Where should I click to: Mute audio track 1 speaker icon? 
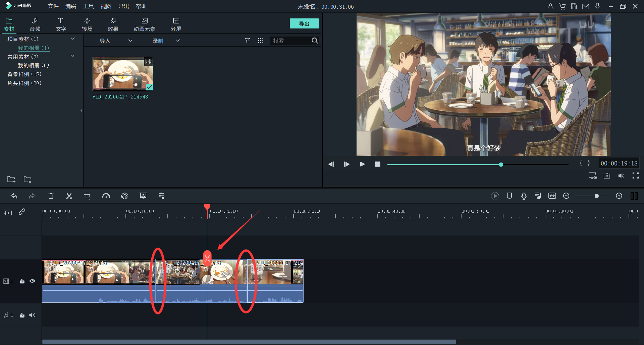point(32,315)
